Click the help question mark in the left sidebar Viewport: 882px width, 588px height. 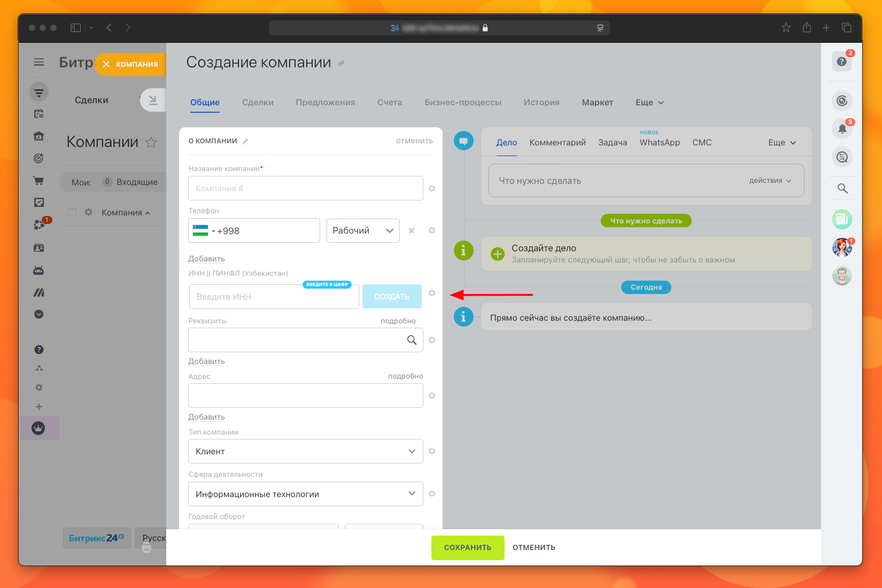coord(38,350)
